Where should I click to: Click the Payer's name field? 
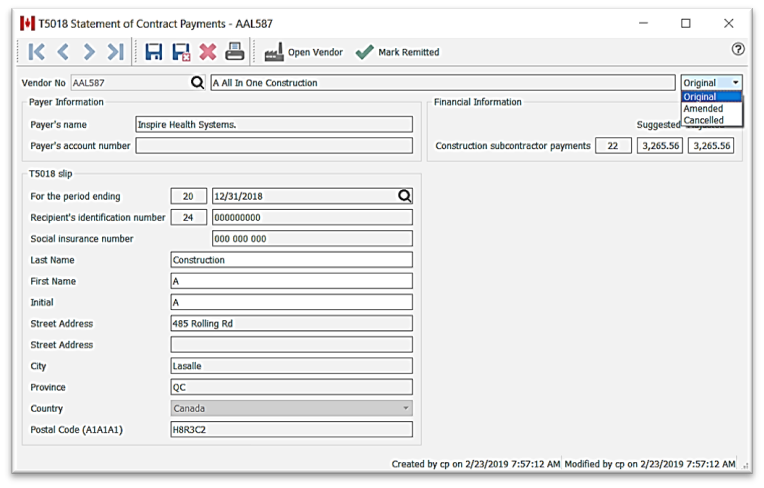(274, 124)
